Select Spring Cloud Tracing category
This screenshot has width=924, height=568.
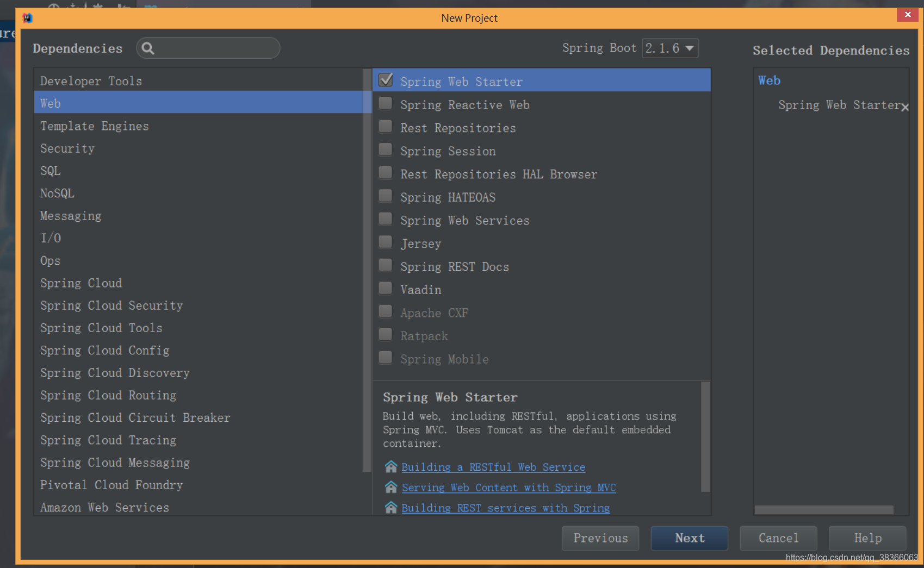click(x=198, y=440)
